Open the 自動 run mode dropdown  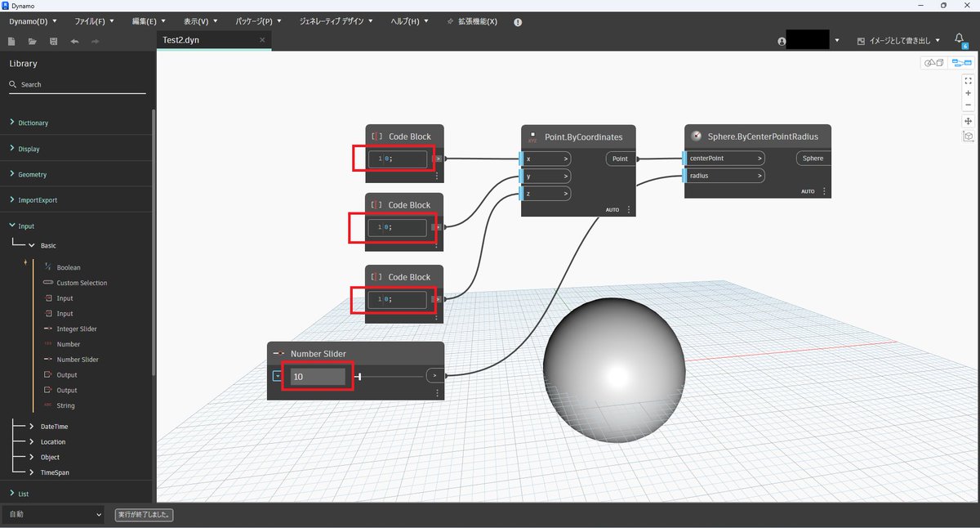pyautogui.click(x=53, y=515)
